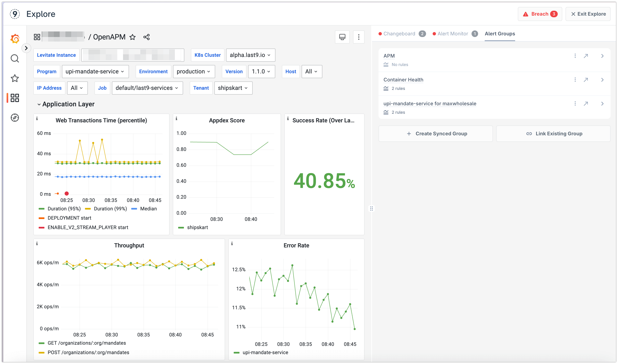The width and height of the screenshot is (618, 364).
Task: Open the share dashboard icon
Action: (x=146, y=37)
